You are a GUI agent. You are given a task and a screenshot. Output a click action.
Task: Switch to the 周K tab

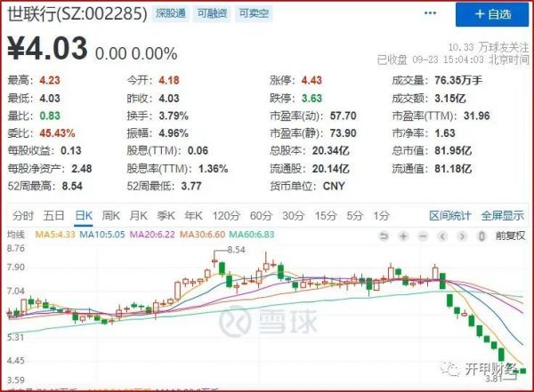point(111,215)
